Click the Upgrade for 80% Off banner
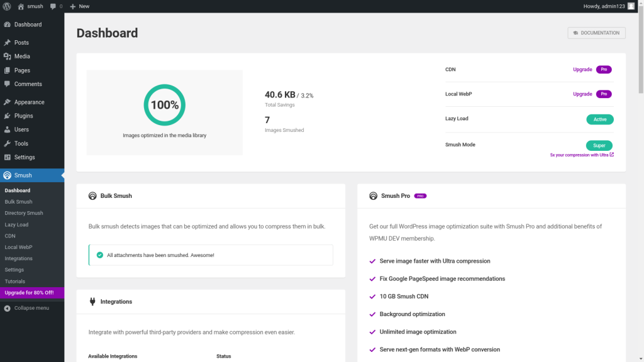 coord(29,293)
